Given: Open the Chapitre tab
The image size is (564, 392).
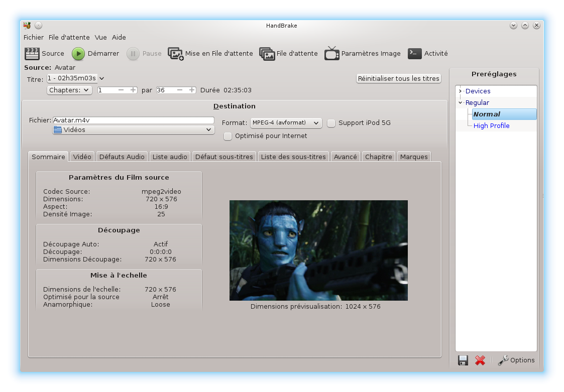Looking at the screenshot, I should (x=378, y=157).
